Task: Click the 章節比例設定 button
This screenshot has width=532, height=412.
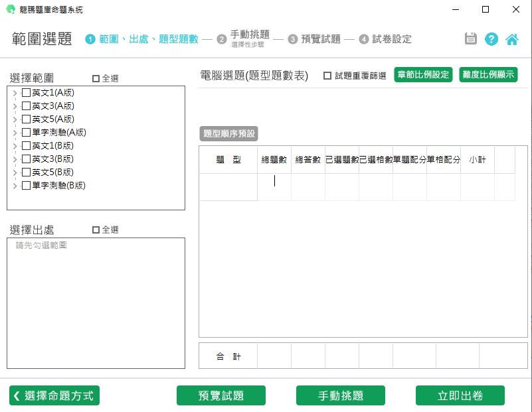Action: [x=423, y=75]
